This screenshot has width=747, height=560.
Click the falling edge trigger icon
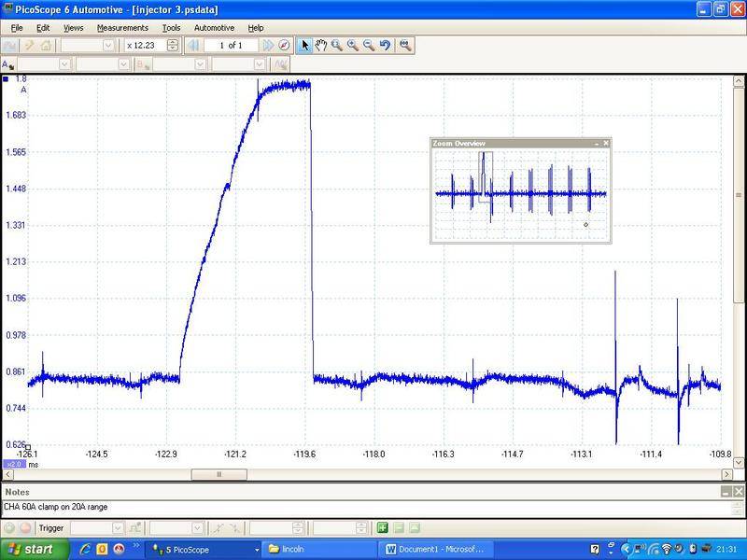[x=235, y=527]
